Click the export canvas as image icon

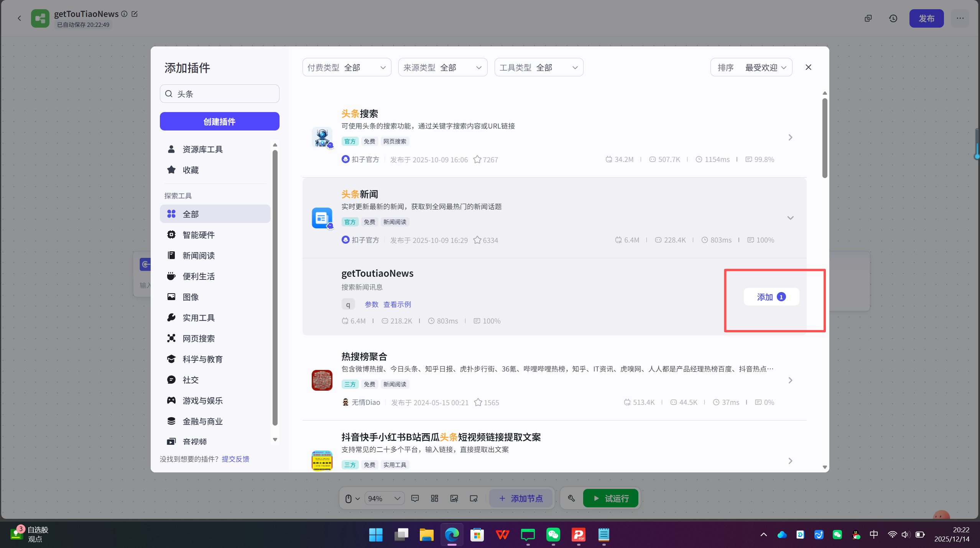[x=454, y=498]
